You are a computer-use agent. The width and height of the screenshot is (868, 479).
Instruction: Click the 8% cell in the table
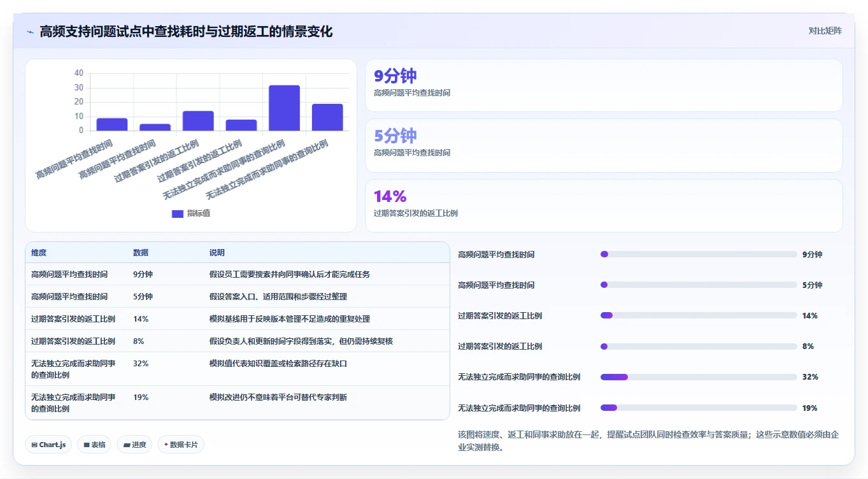(x=139, y=341)
